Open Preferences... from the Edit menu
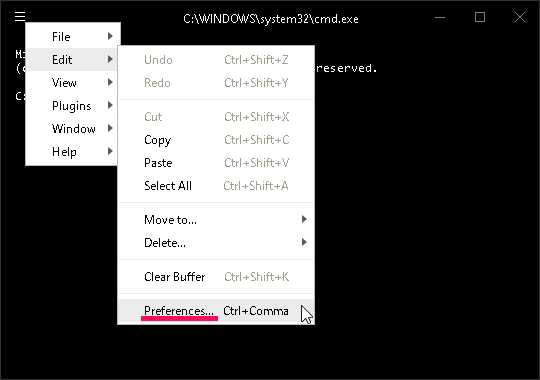 (216, 311)
